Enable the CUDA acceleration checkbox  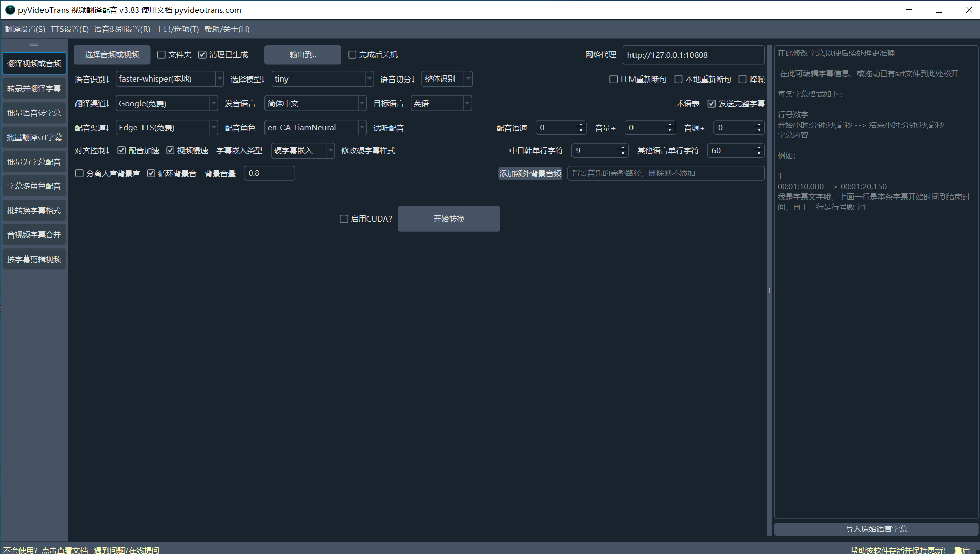point(344,219)
